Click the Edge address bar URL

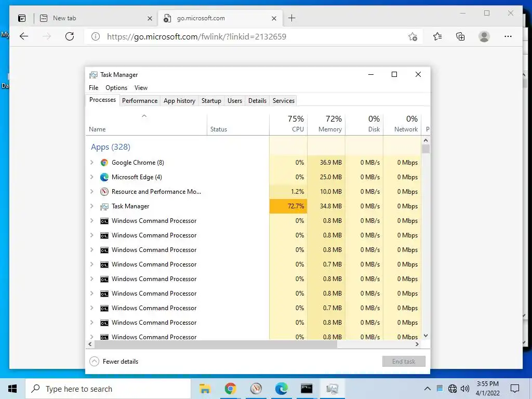[197, 37]
